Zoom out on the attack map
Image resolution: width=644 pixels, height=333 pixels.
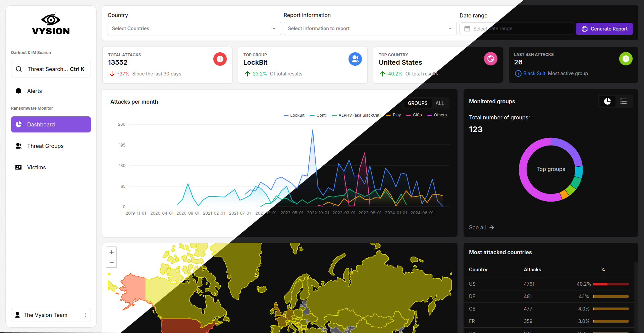(111, 262)
